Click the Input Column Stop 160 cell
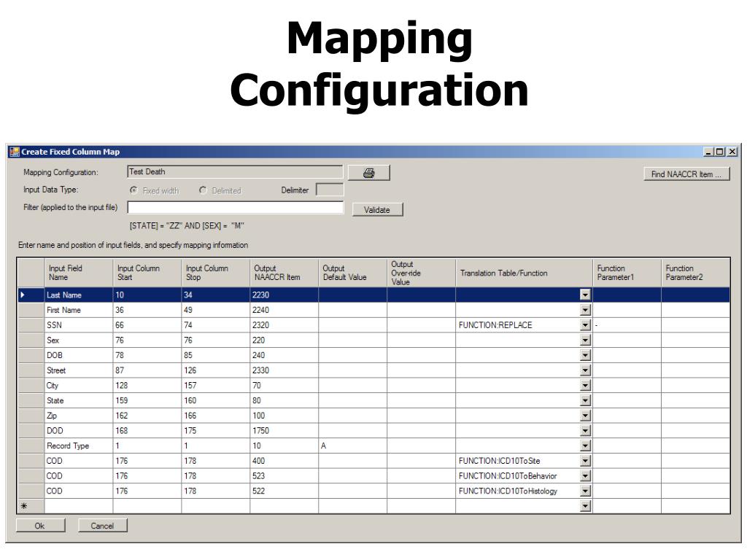 click(216, 401)
